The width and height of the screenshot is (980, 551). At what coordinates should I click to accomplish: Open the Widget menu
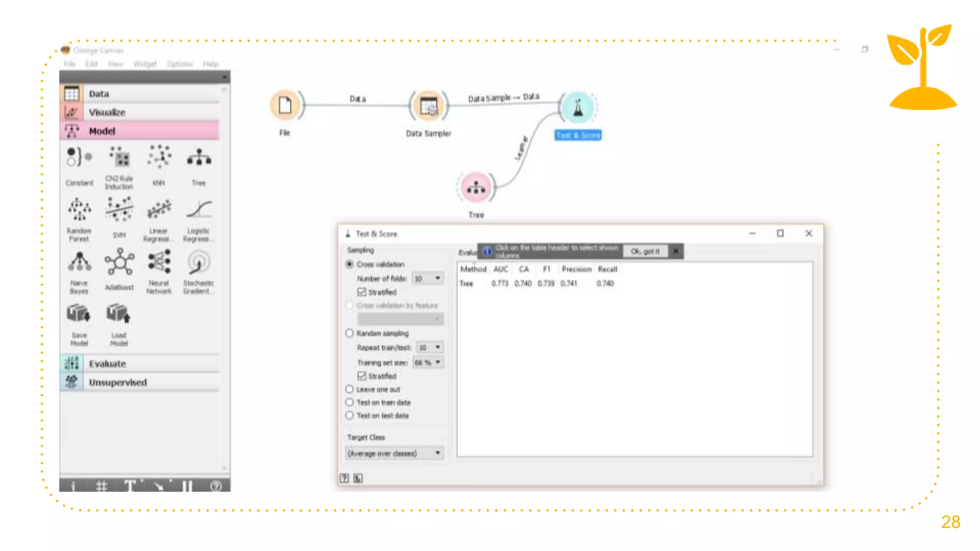pos(145,64)
